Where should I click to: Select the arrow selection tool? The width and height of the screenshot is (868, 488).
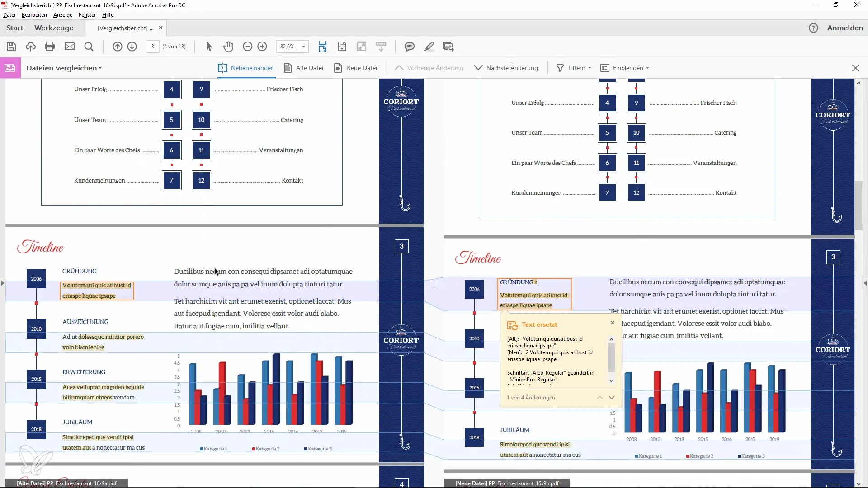tap(209, 47)
